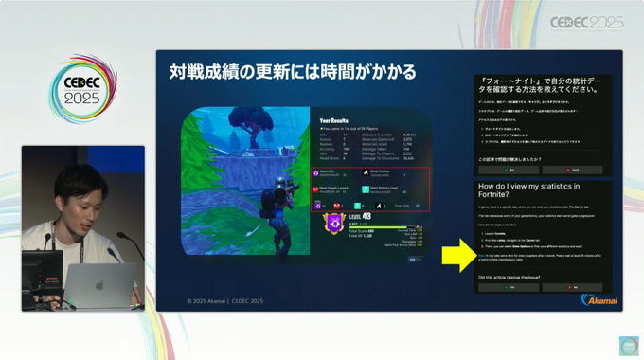644x360 pixels.
Task: Click the red No button in the English article
Action: coord(573,288)
